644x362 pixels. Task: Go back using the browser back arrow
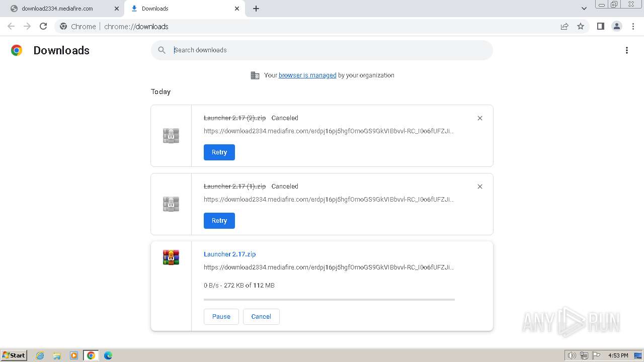(x=11, y=26)
